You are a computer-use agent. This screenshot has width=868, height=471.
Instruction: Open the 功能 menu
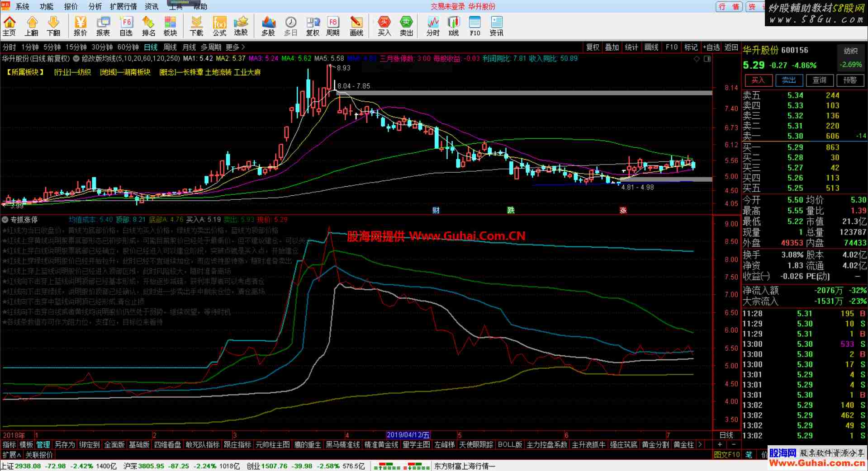tap(46, 6)
